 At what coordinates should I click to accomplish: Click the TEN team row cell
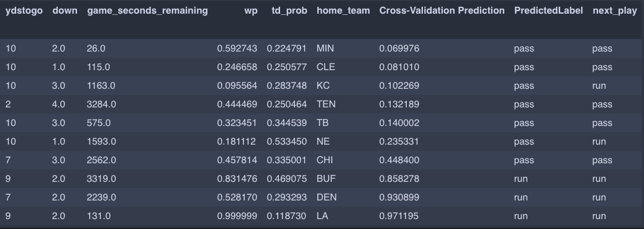pyautogui.click(x=326, y=104)
